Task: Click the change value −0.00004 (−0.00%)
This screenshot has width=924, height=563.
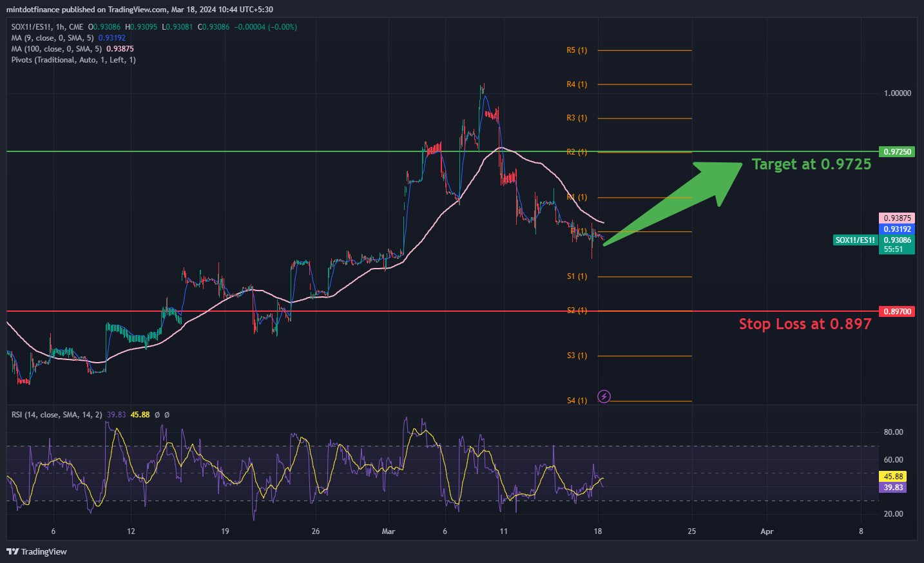Action: [x=265, y=27]
